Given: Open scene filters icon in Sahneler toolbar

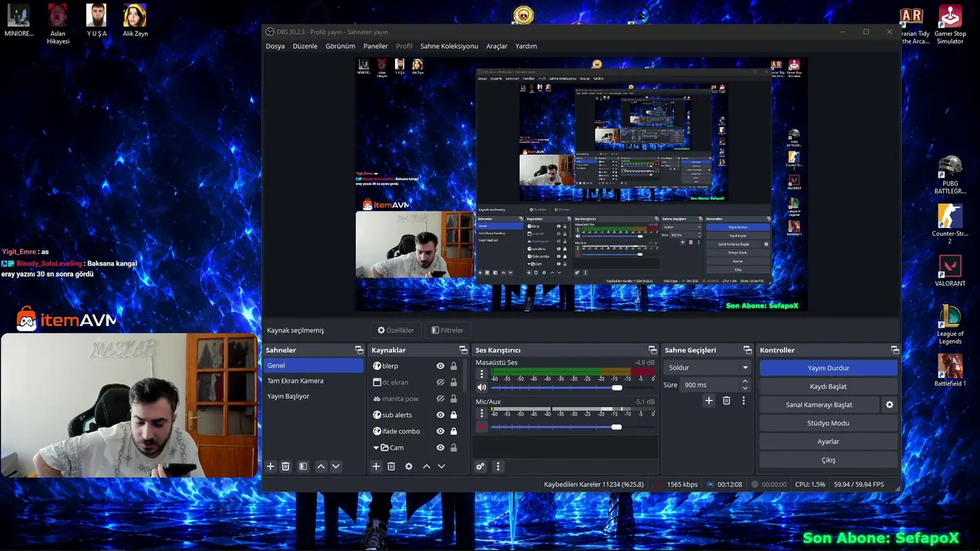Looking at the screenshot, I should point(303,466).
